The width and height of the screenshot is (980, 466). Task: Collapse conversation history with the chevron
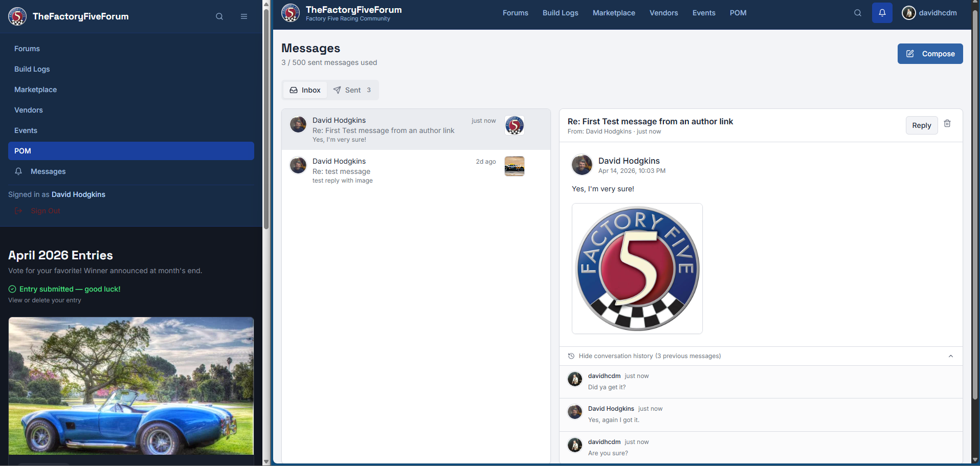point(951,356)
